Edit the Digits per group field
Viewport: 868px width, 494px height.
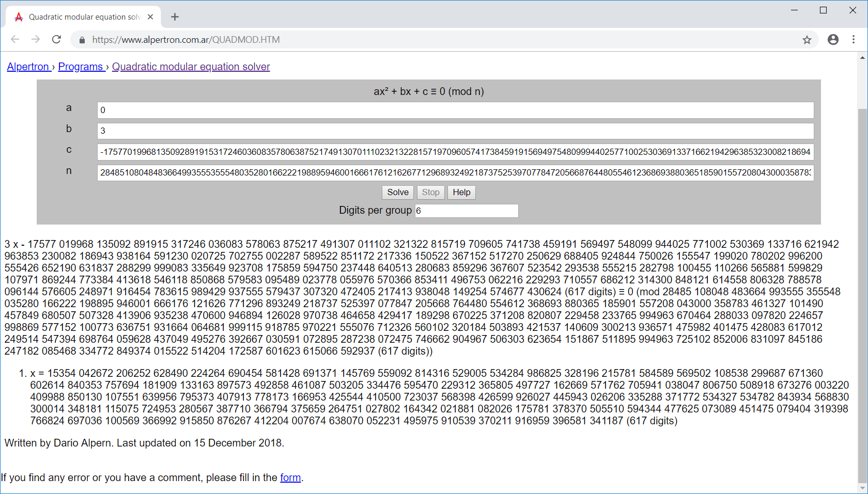tap(466, 211)
